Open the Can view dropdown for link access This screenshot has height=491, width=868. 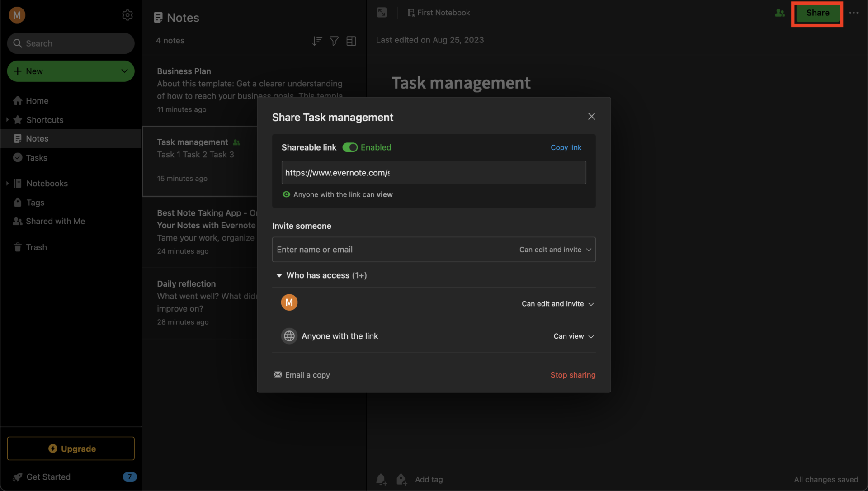[x=573, y=336]
